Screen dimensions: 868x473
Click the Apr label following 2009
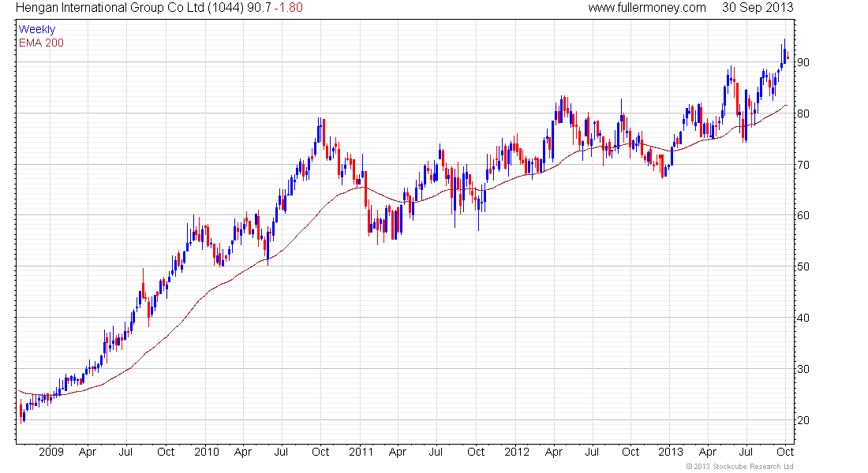coord(88,453)
